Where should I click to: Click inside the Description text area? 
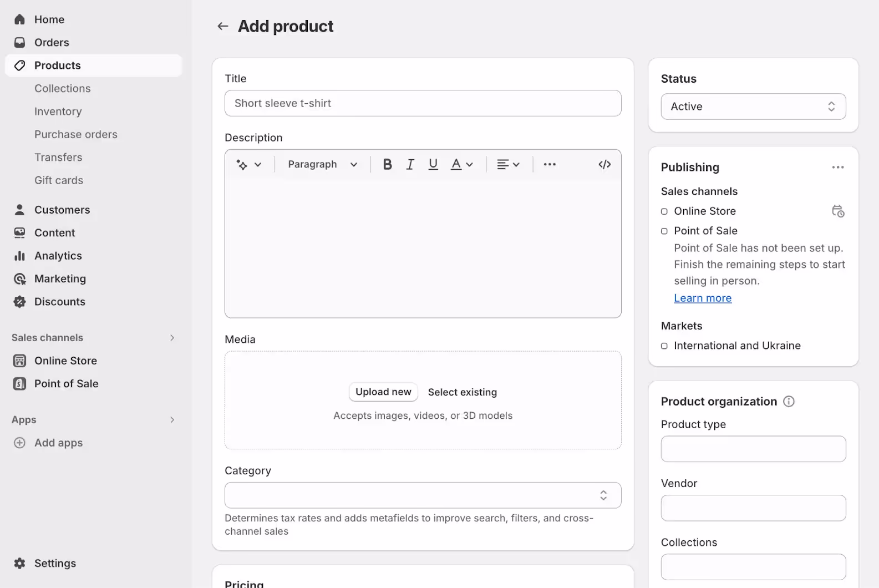tap(423, 249)
